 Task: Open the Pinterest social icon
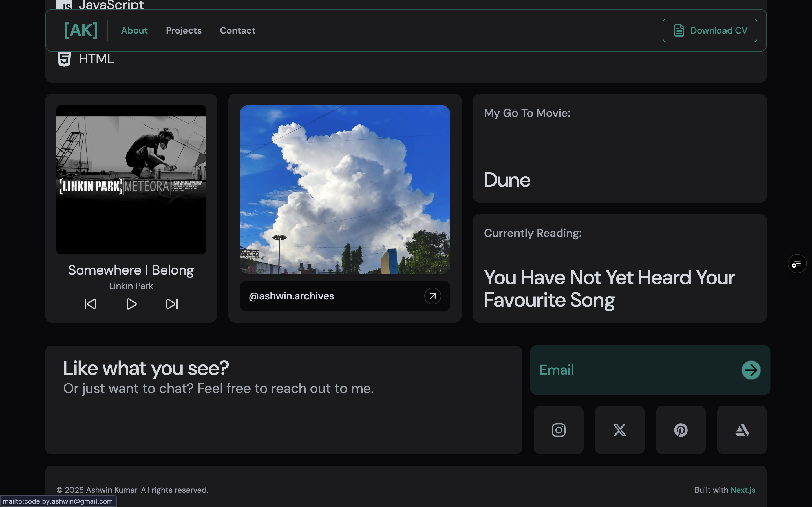point(680,430)
